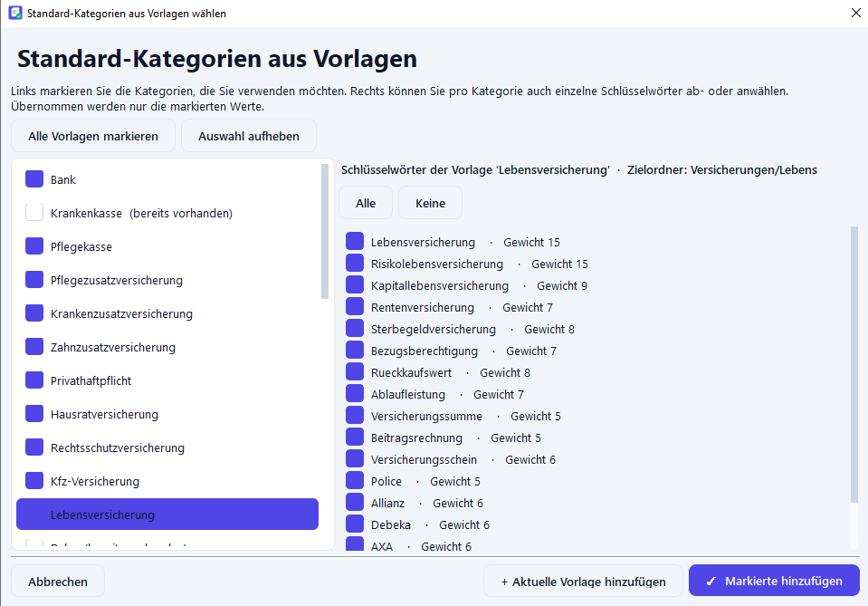The width and height of the screenshot is (868, 606).
Task: Uncheck keyword Sterbegeldversicherung
Action: click(355, 329)
